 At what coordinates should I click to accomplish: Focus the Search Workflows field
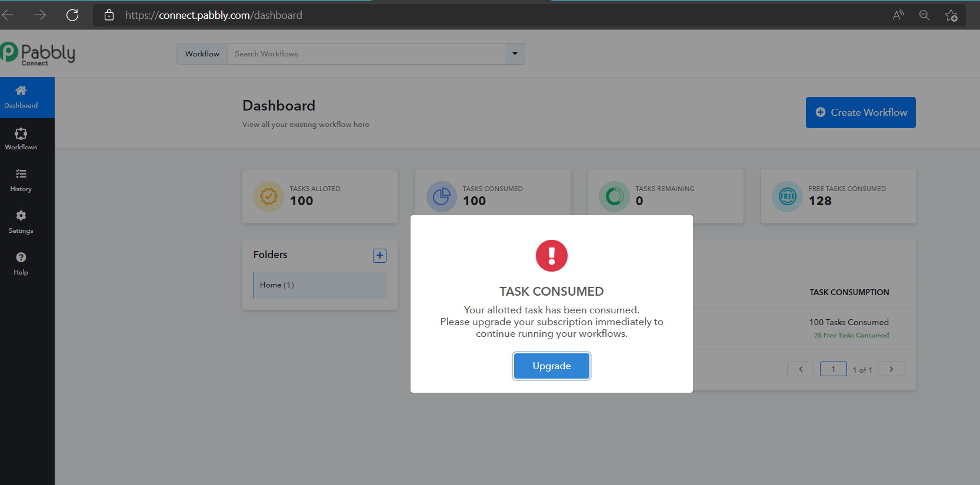pos(366,53)
